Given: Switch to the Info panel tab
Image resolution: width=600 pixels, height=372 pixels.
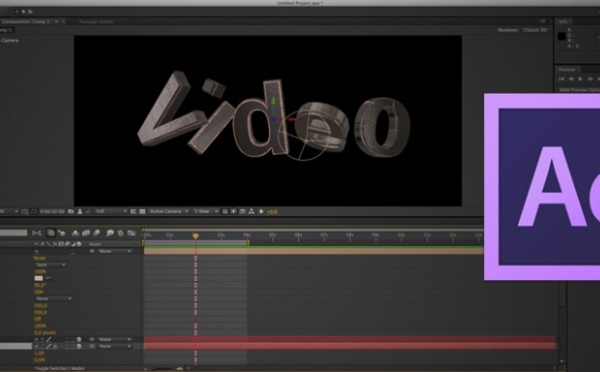Looking at the screenshot, I should pos(563,22).
